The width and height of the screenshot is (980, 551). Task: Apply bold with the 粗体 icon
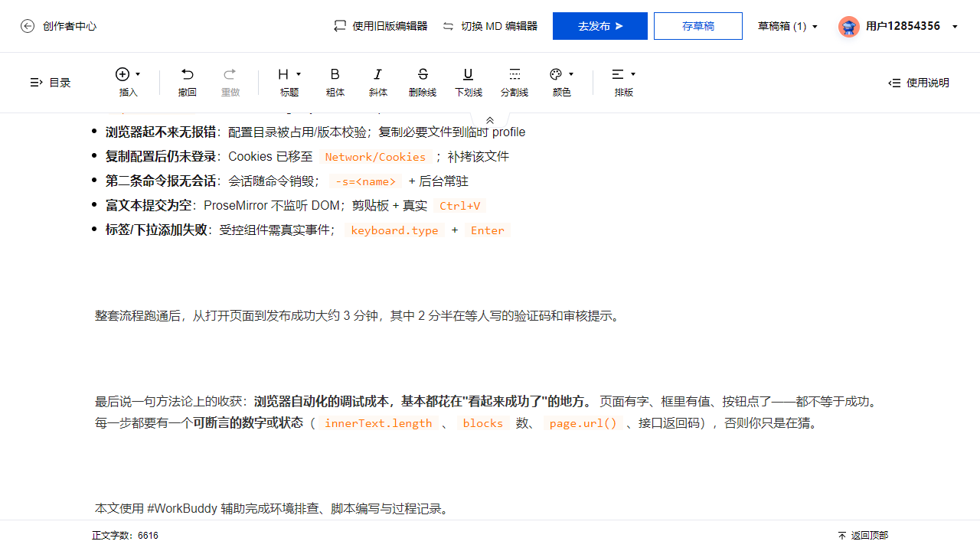click(x=335, y=74)
